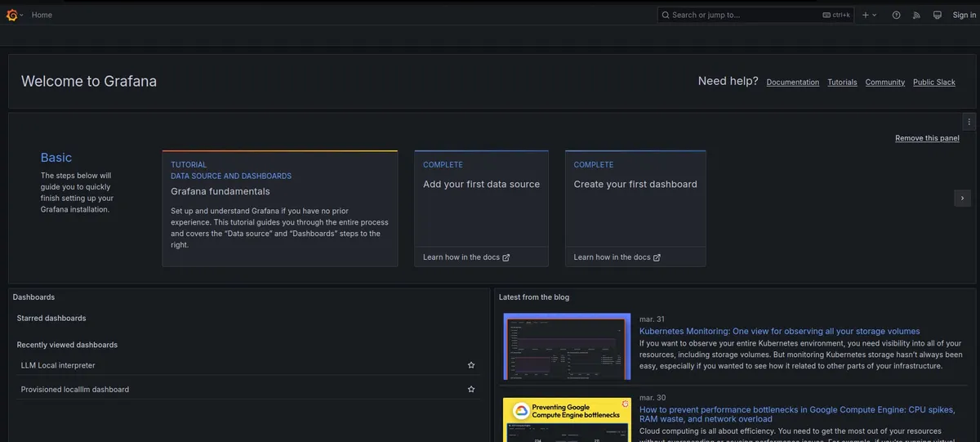Click the next arrow on setup steps
Image resolution: width=980 pixels, height=442 pixels.
pyautogui.click(x=962, y=198)
